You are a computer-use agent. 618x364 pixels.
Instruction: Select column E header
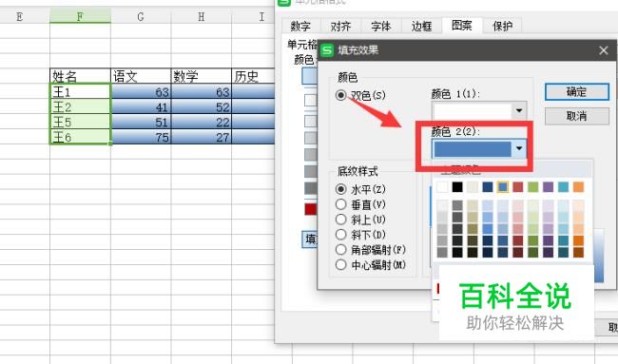coord(20,16)
